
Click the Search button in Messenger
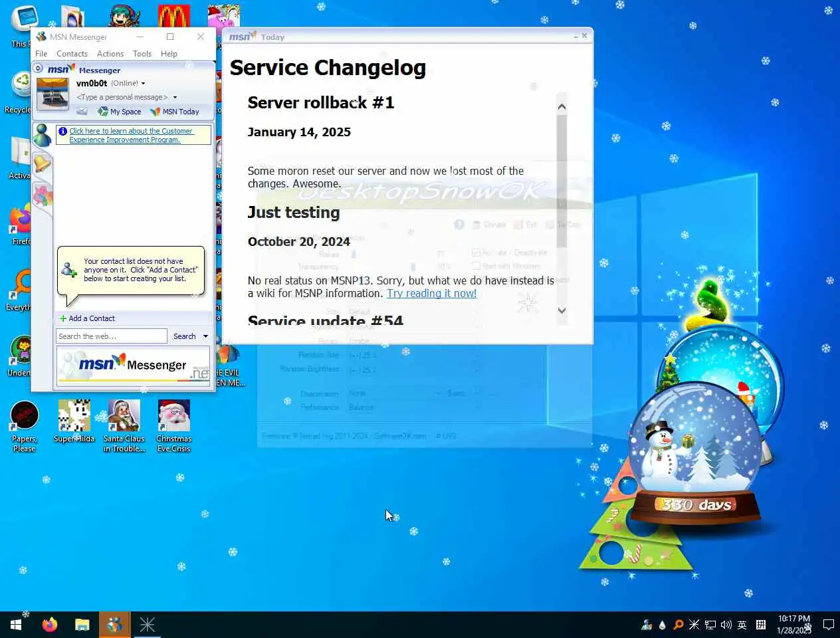[184, 336]
